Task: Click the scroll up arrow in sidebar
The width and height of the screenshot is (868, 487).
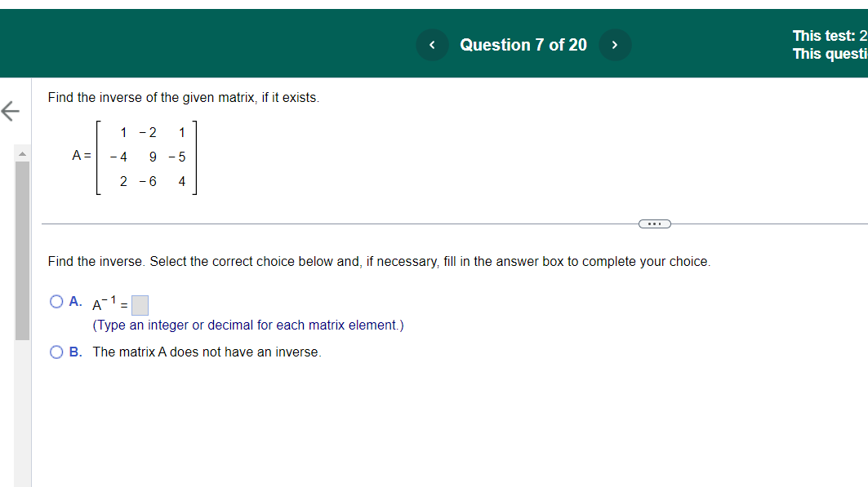Action: click(x=22, y=153)
